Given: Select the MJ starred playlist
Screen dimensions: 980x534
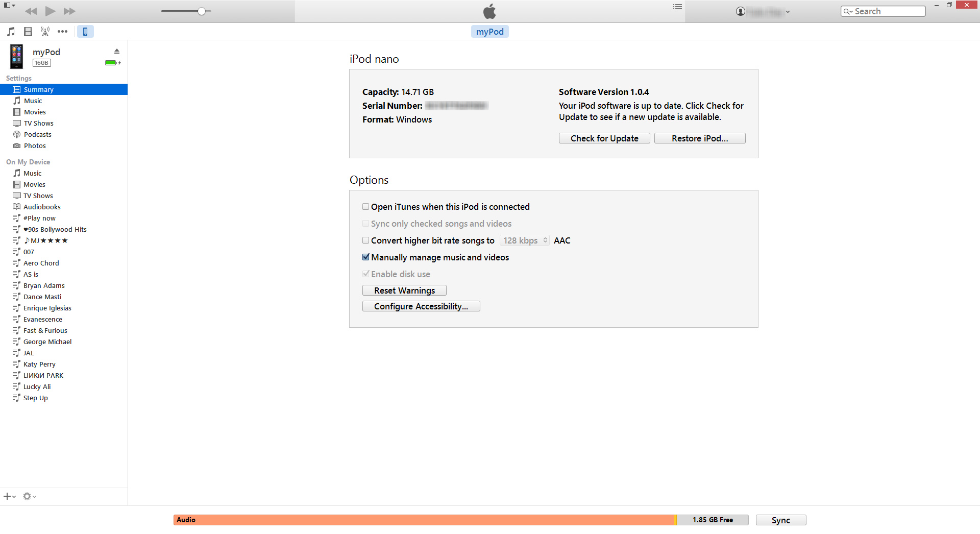Looking at the screenshot, I should tap(64, 240).
